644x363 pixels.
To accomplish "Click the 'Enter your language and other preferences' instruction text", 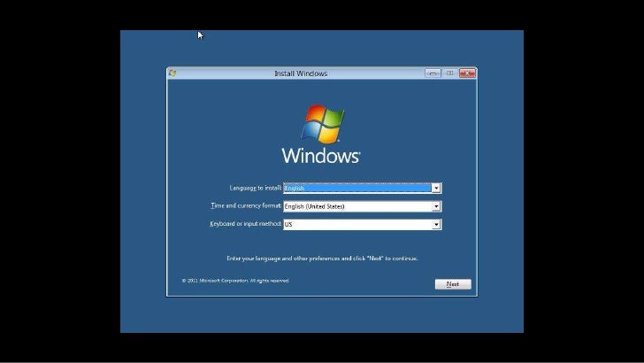I will coord(322,259).
